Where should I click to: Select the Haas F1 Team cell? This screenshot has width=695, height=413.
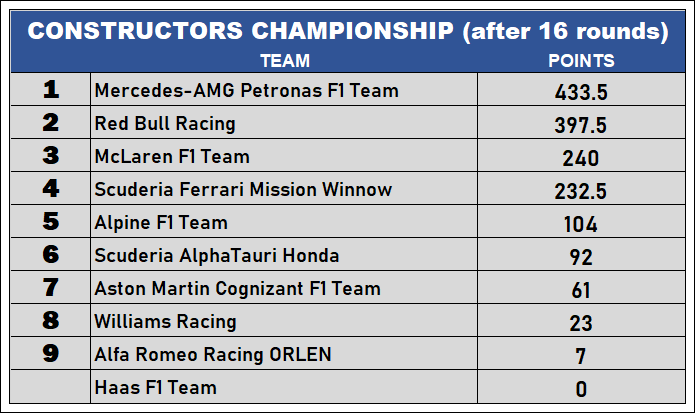tap(155, 387)
